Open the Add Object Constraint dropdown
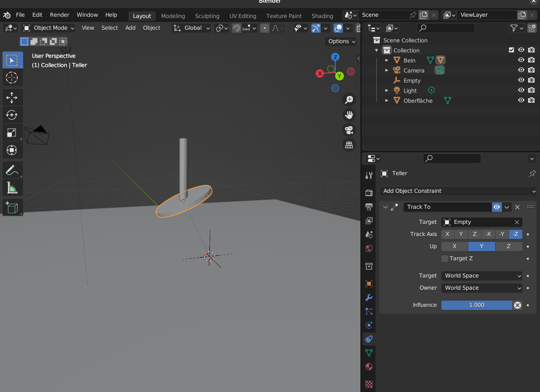 458,191
